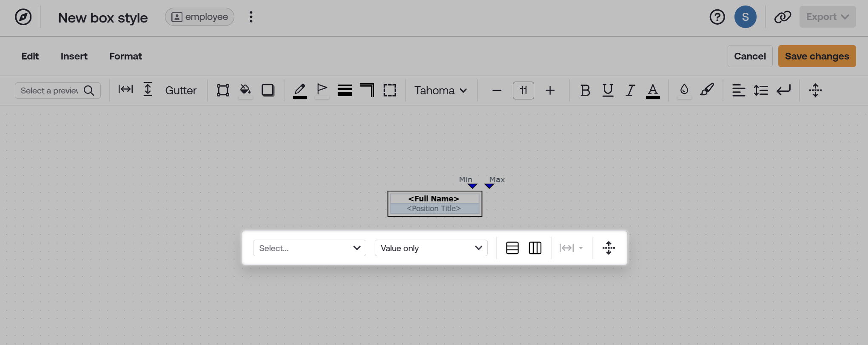The width and height of the screenshot is (868, 345).
Task: Select the <Full Name> field in box
Action: click(x=434, y=198)
